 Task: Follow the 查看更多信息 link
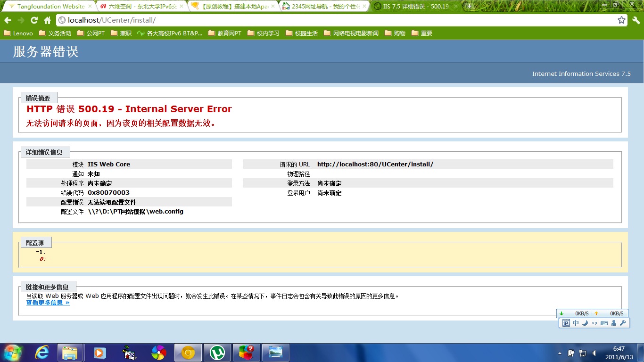pos(48,303)
